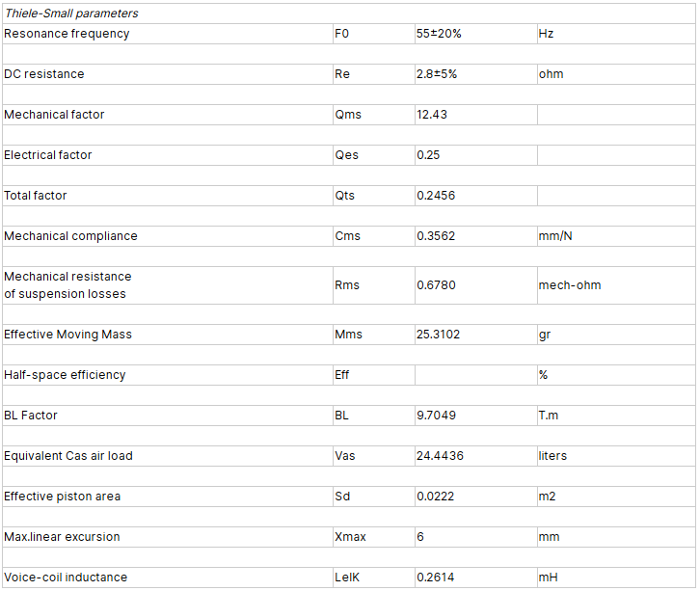700x591 pixels.
Task: Select the 0.2614 voice-coil inductance value
Action: click(x=436, y=578)
